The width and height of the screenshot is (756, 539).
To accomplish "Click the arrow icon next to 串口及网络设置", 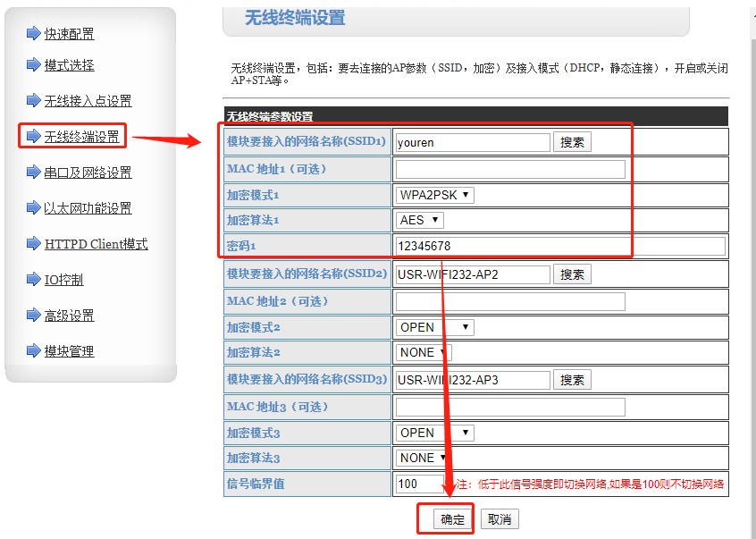I will coord(34,173).
